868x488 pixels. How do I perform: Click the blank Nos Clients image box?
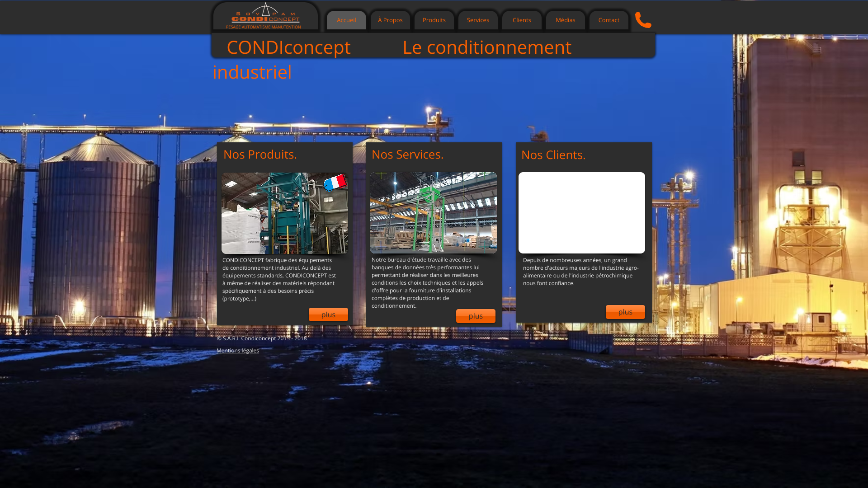click(582, 213)
